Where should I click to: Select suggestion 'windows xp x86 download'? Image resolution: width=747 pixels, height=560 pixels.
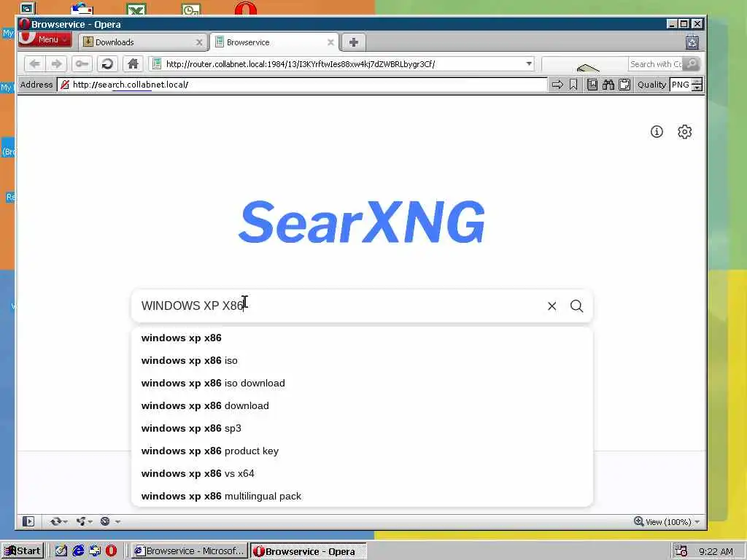coord(362,405)
